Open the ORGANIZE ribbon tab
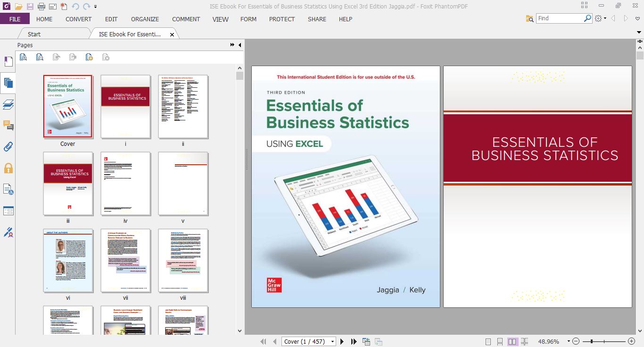 (145, 19)
